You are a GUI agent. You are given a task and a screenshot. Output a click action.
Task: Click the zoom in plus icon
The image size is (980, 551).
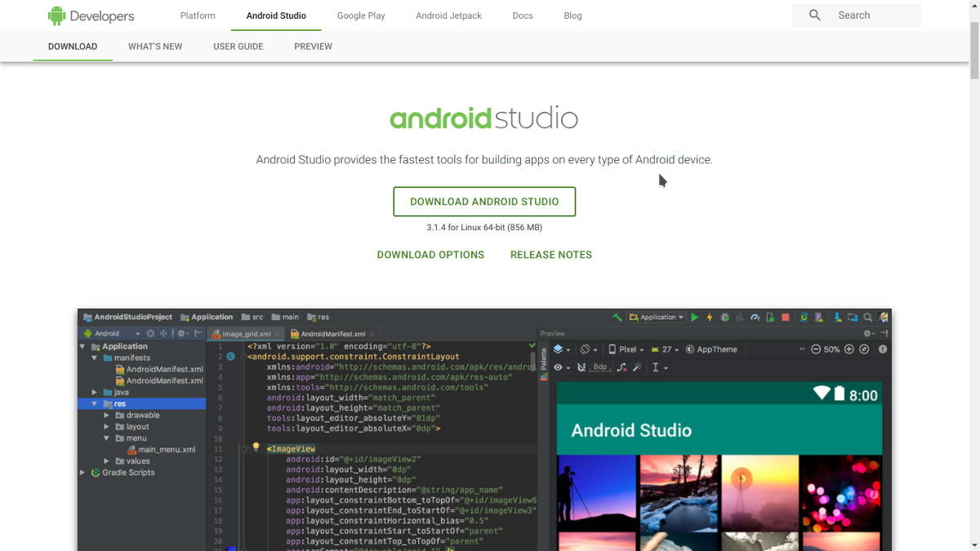849,349
